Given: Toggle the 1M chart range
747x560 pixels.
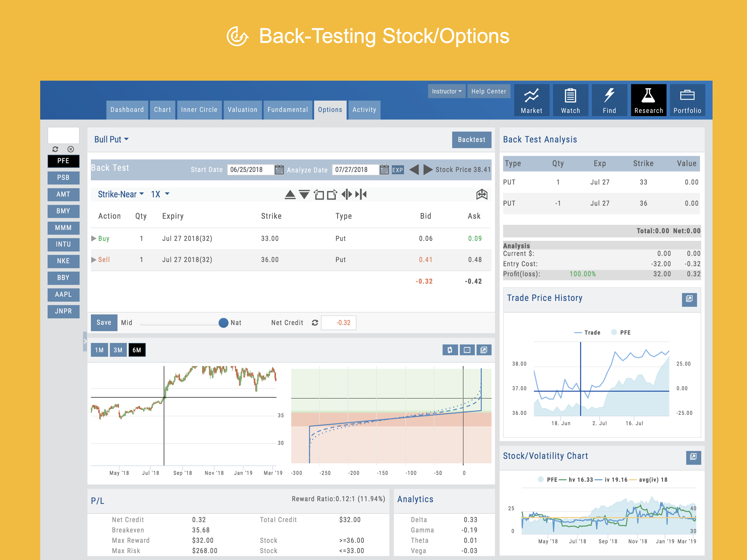Looking at the screenshot, I should [x=99, y=350].
